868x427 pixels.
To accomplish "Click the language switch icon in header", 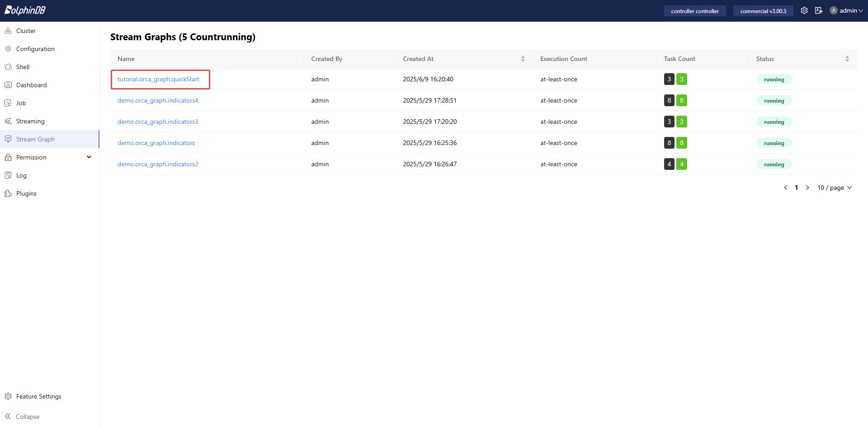I will pyautogui.click(x=818, y=10).
